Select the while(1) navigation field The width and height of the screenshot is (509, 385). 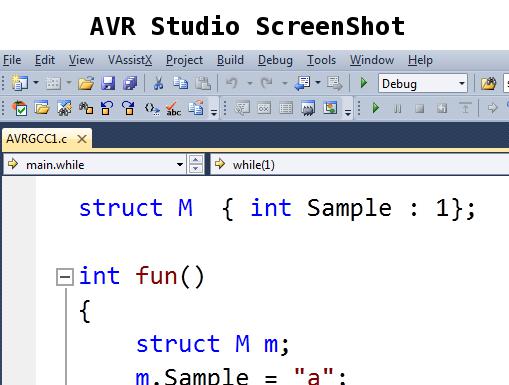pos(359,164)
